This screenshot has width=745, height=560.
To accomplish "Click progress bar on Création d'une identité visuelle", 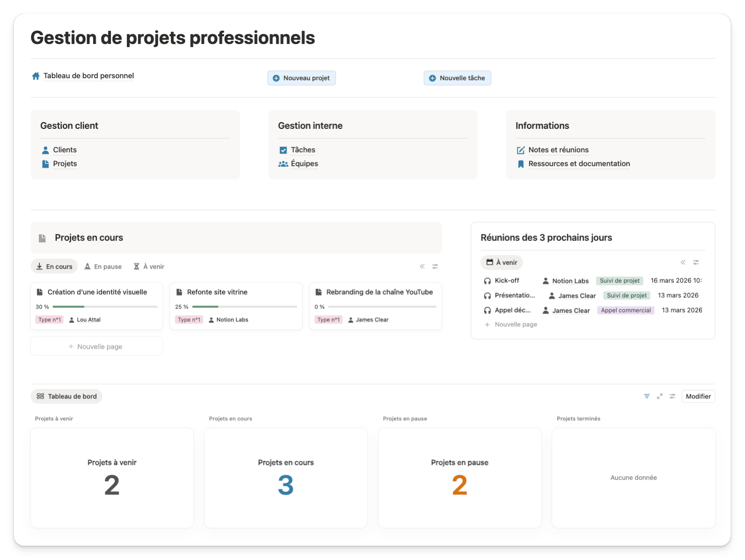I will (105, 307).
